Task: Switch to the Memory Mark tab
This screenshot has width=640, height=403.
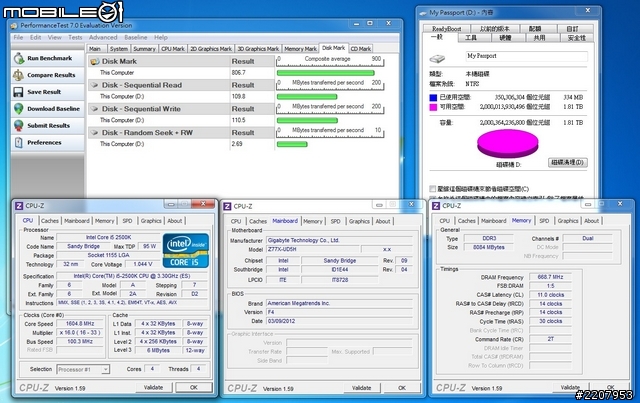Action: [300, 49]
